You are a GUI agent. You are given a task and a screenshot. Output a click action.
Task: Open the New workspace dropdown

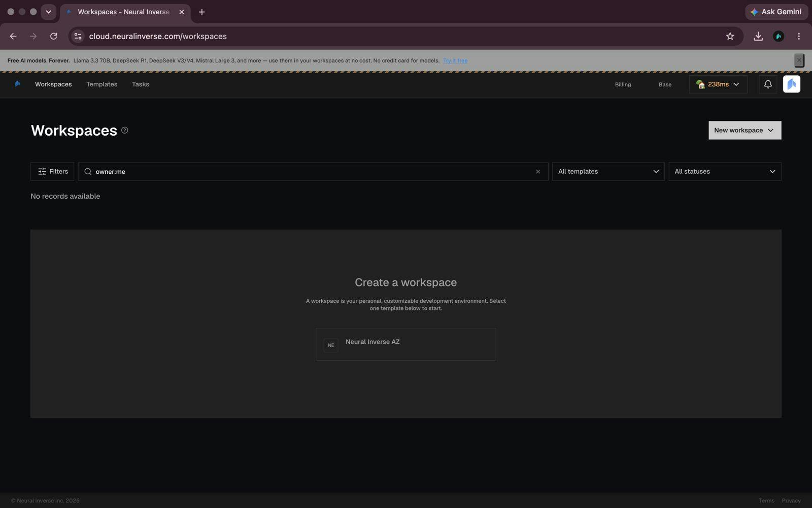point(745,130)
